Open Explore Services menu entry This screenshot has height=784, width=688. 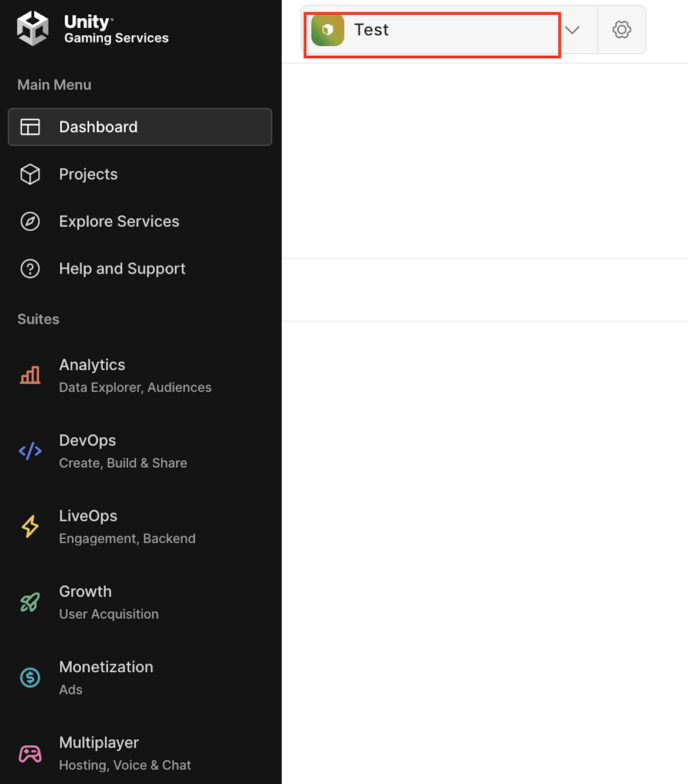(x=140, y=222)
